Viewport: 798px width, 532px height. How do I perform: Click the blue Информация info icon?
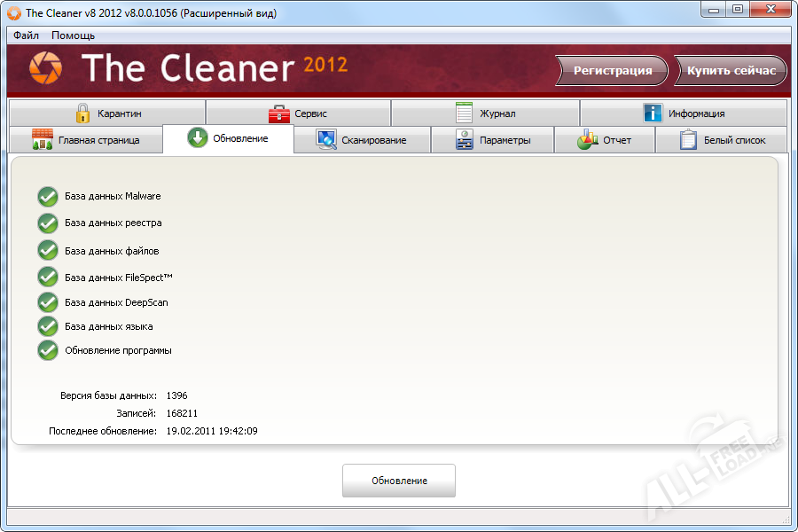pos(653,113)
